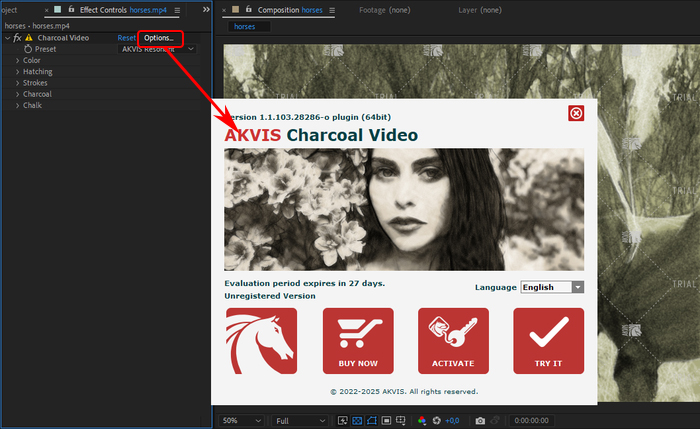Expand the Color parameter group
Viewport: 700px width, 429px height.
tap(17, 60)
